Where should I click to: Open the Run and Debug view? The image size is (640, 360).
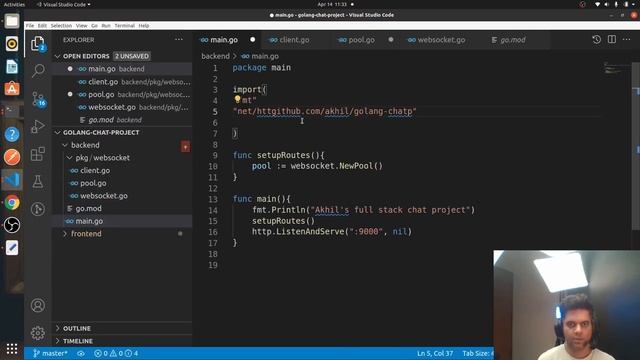coord(38,126)
